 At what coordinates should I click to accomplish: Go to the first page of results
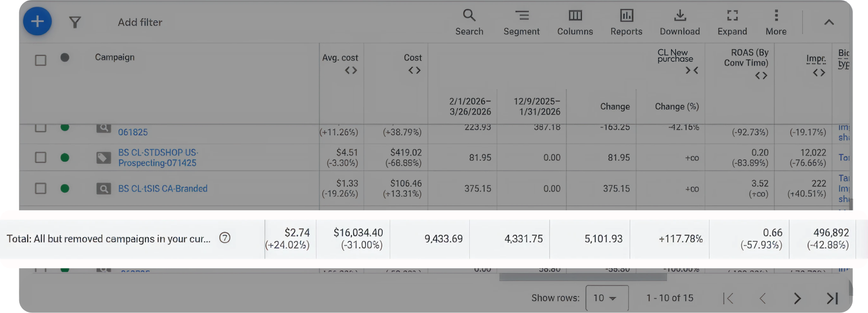tap(728, 298)
